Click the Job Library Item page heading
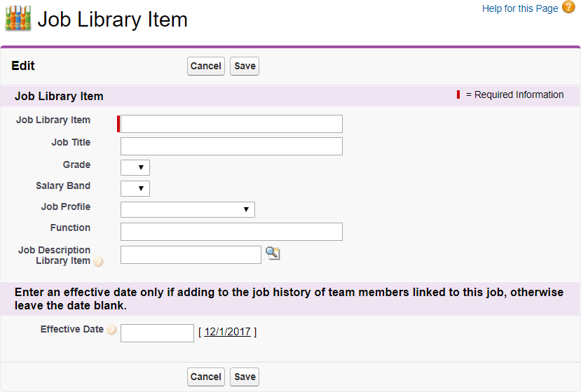 [x=112, y=20]
